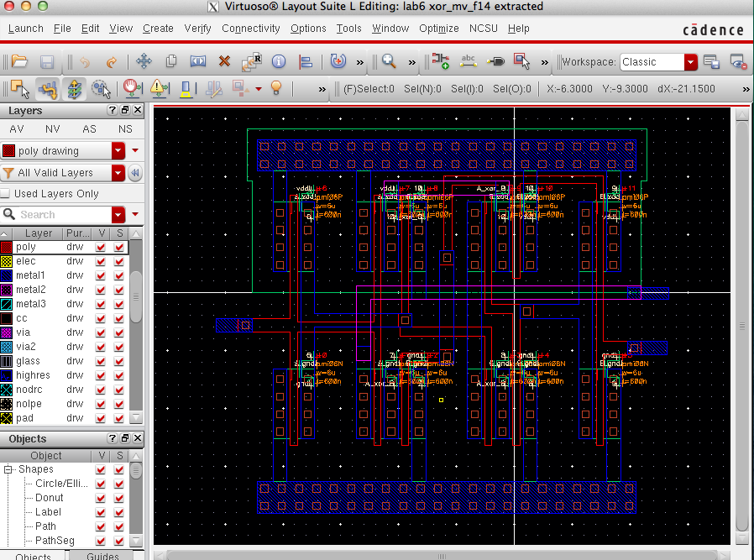Enable the Used Layers Only checkbox
Viewport: 754px width, 560px height.
pos(8,193)
